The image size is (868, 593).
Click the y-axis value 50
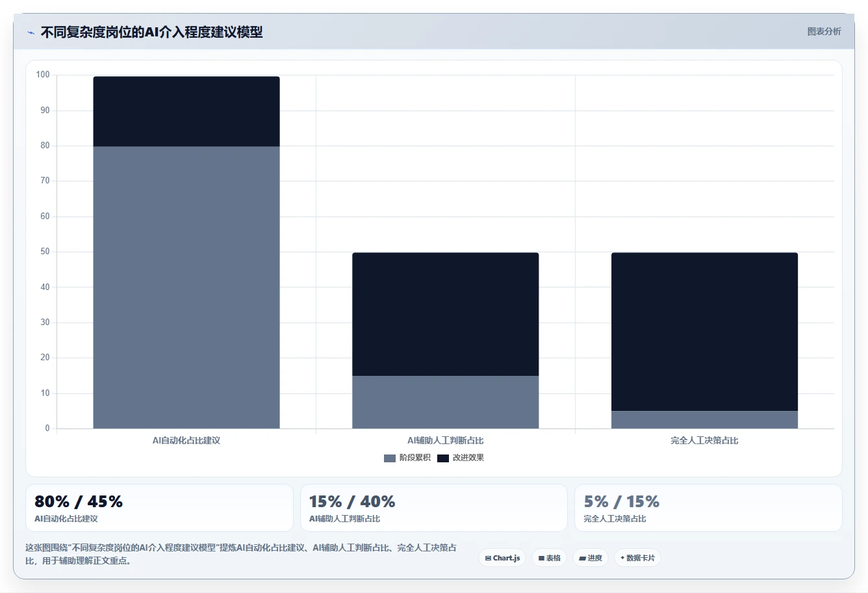point(45,252)
